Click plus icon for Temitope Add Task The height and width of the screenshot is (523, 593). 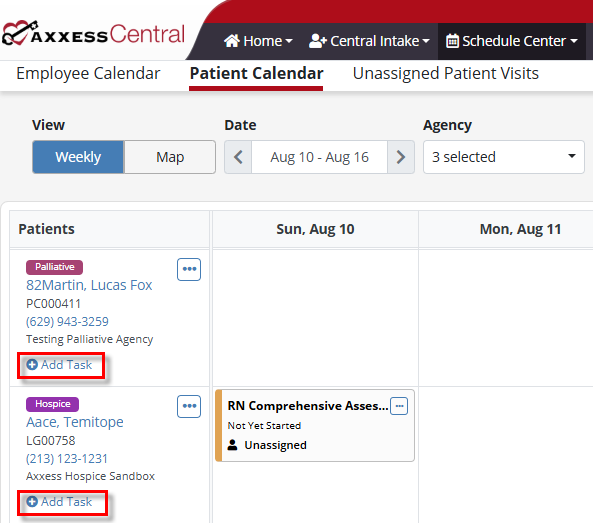pos(32,501)
